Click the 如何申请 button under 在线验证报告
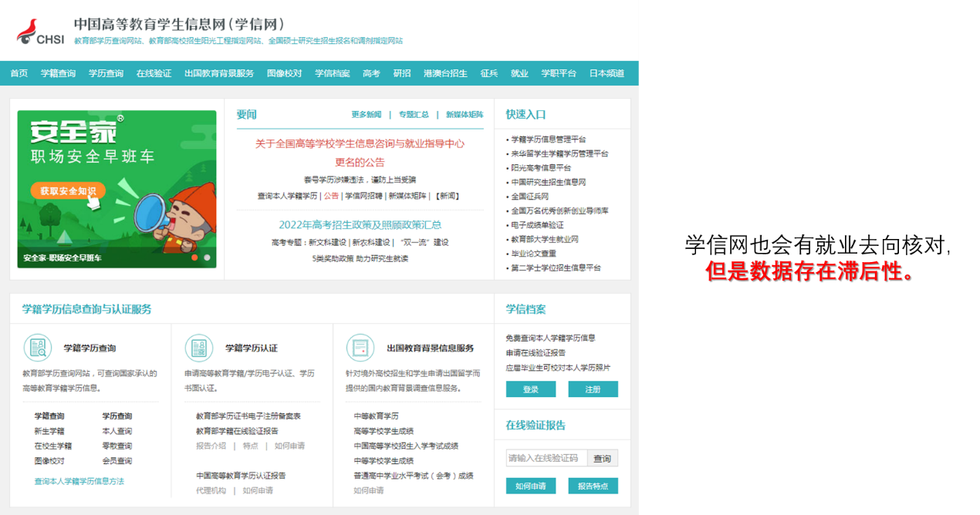The height and width of the screenshot is (515, 980). coord(530,486)
